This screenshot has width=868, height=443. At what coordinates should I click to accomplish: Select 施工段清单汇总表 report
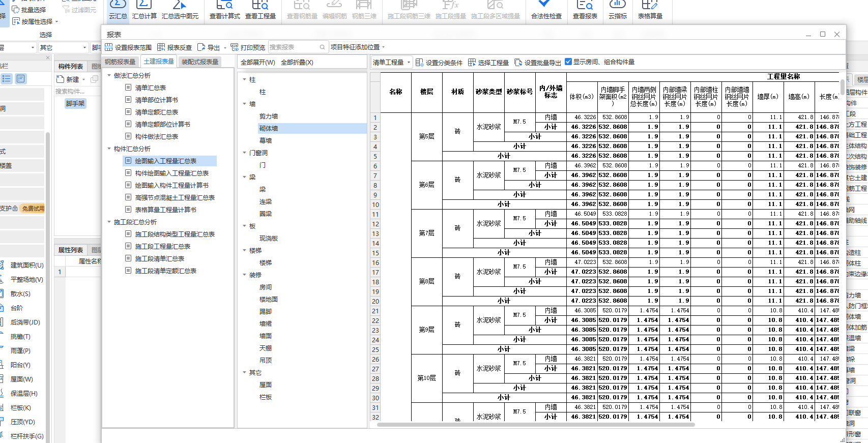point(159,258)
